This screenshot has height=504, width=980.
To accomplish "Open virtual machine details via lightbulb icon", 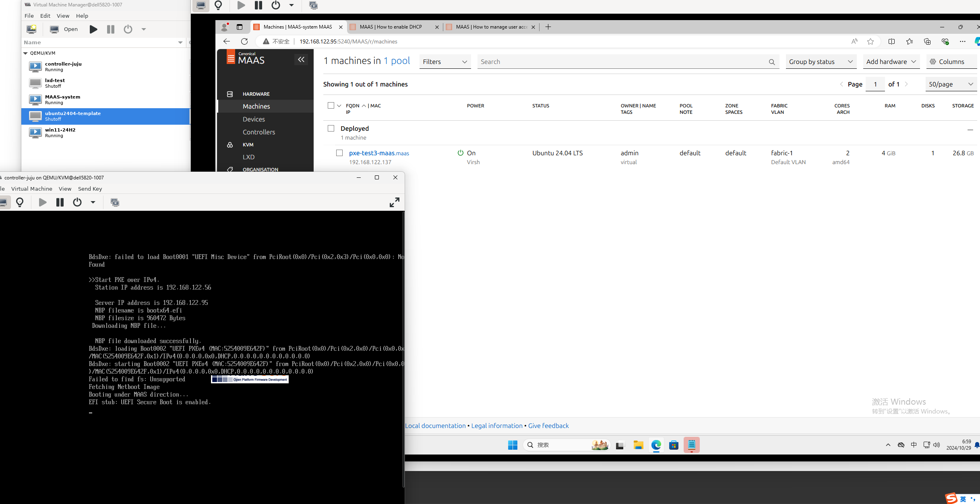I will click(x=20, y=202).
